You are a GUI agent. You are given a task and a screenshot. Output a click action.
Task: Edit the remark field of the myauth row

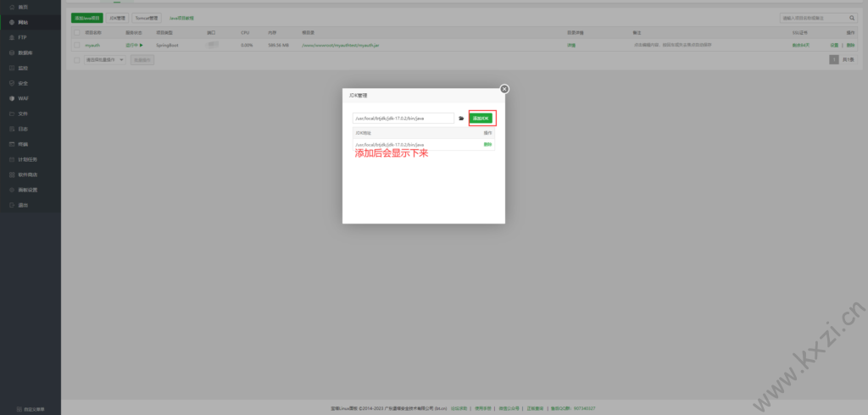(672, 45)
